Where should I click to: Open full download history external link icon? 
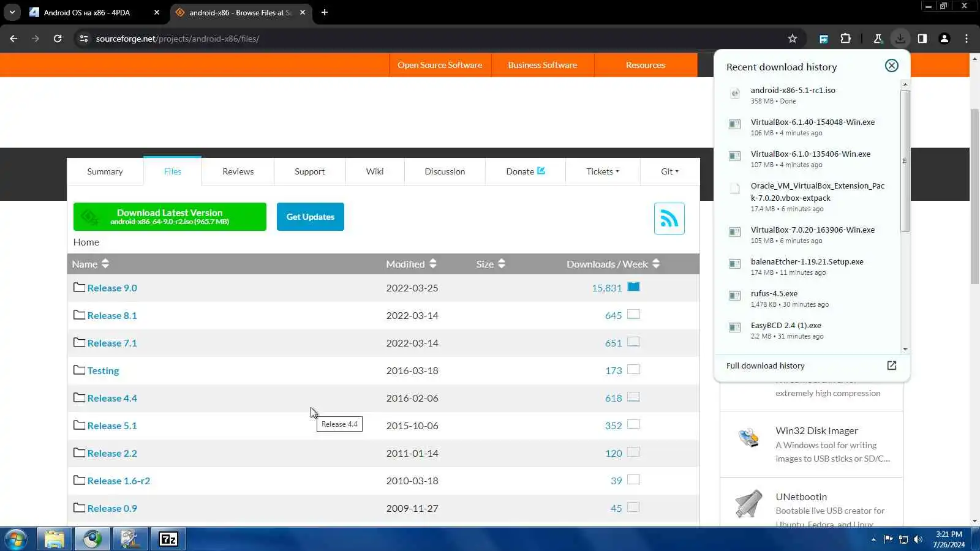point(892,365)
